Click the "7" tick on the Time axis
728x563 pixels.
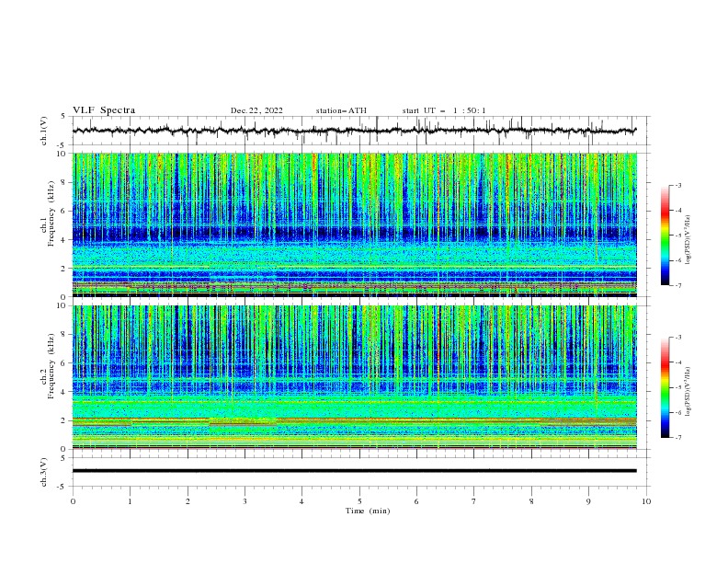tap(474, 501)
